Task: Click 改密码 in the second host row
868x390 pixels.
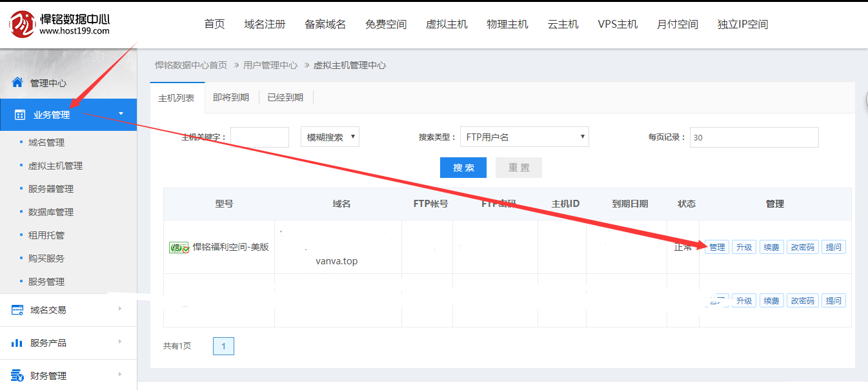Action: pos(803,300)
